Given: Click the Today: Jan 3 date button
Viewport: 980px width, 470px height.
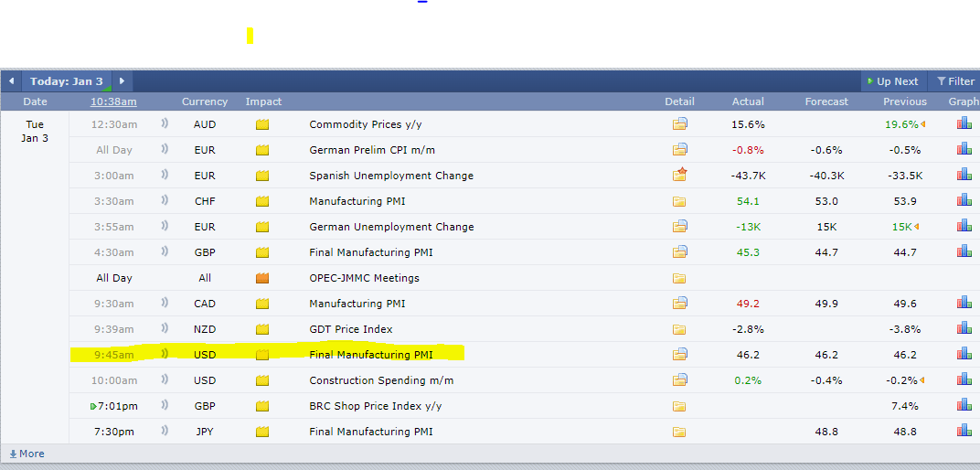Looking at the screenshot, I should click(x=67, y=81).
